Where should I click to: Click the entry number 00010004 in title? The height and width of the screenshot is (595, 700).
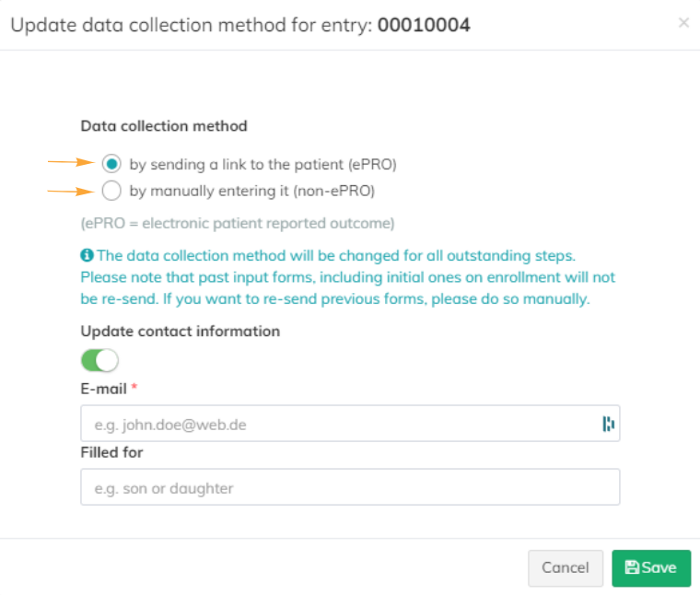[423, 25]
